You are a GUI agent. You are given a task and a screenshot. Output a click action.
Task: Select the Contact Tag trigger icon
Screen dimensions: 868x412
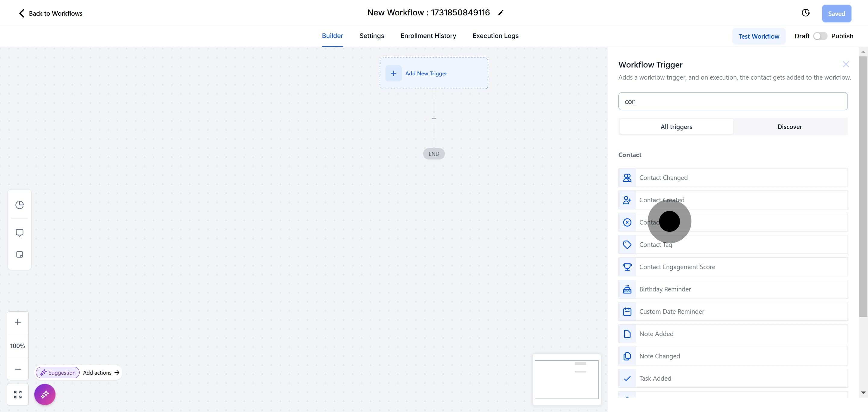627,244
